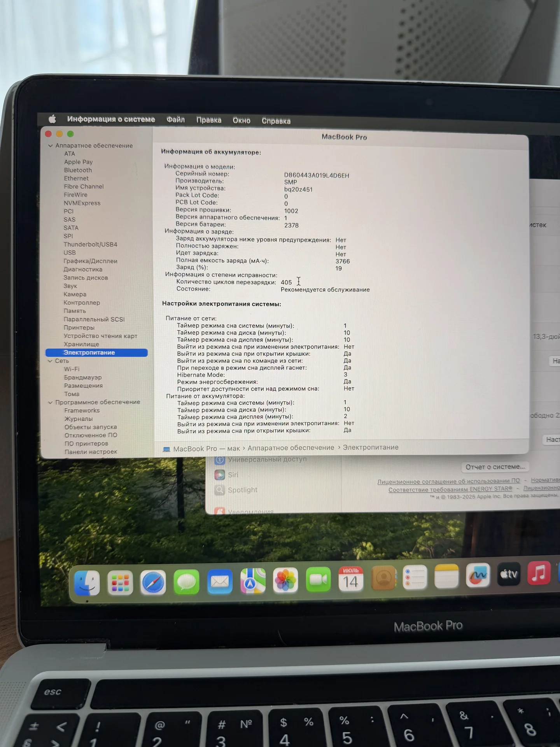
Task: Click Аппаратное обеспечение in path bar
Action: pyautogui.click(x=291, y=448)
